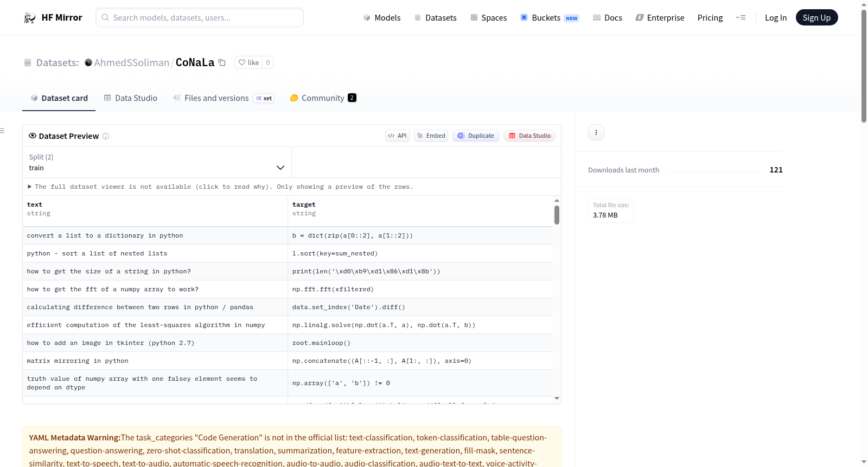Open the Split train dropdown
868x467 pixels.
pos(157,162)
